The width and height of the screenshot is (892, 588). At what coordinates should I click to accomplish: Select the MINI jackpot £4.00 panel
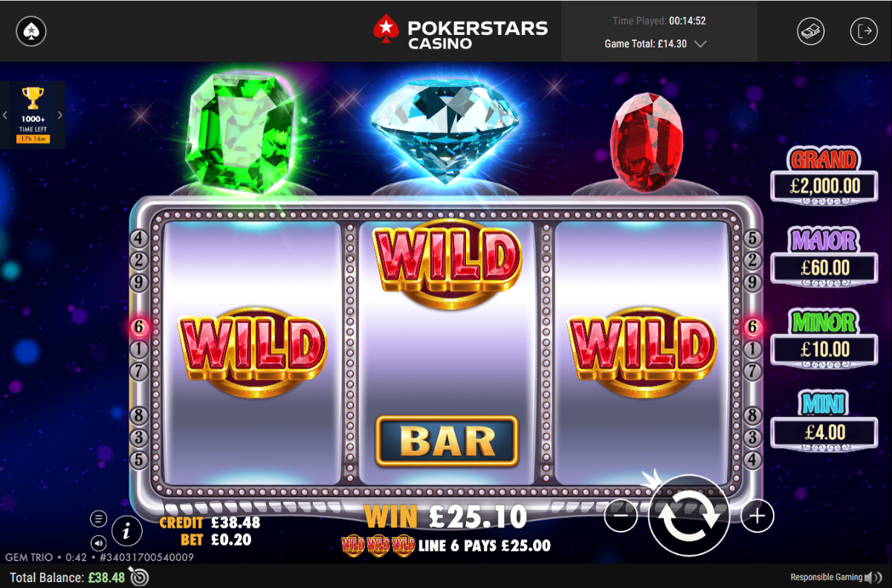pos(824,421)
